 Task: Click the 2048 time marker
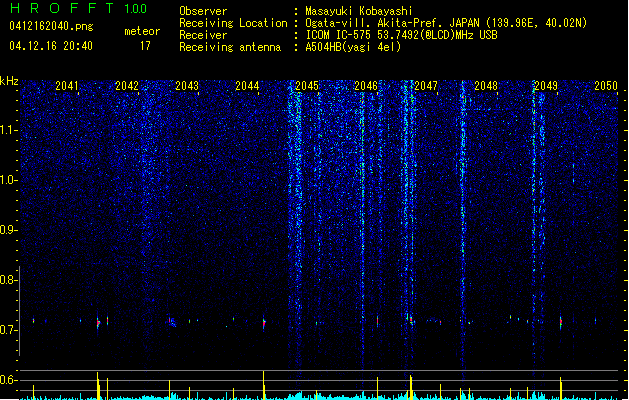(x=486, y=85)
